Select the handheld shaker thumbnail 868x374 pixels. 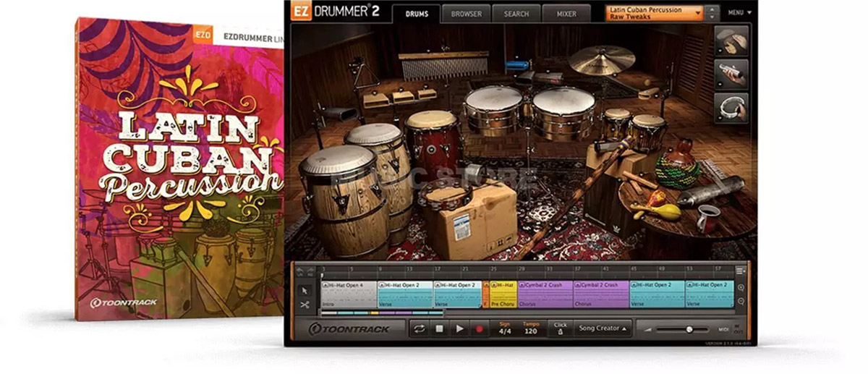(732, 75)
